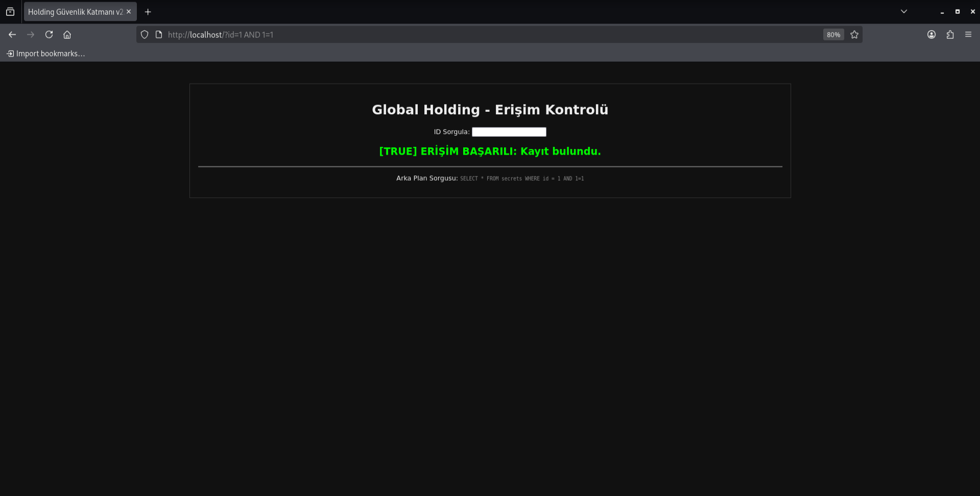980x496 pixels.
Task: Click the Arka Plan Sorgusu label
Action: click(x=427, y=178)
